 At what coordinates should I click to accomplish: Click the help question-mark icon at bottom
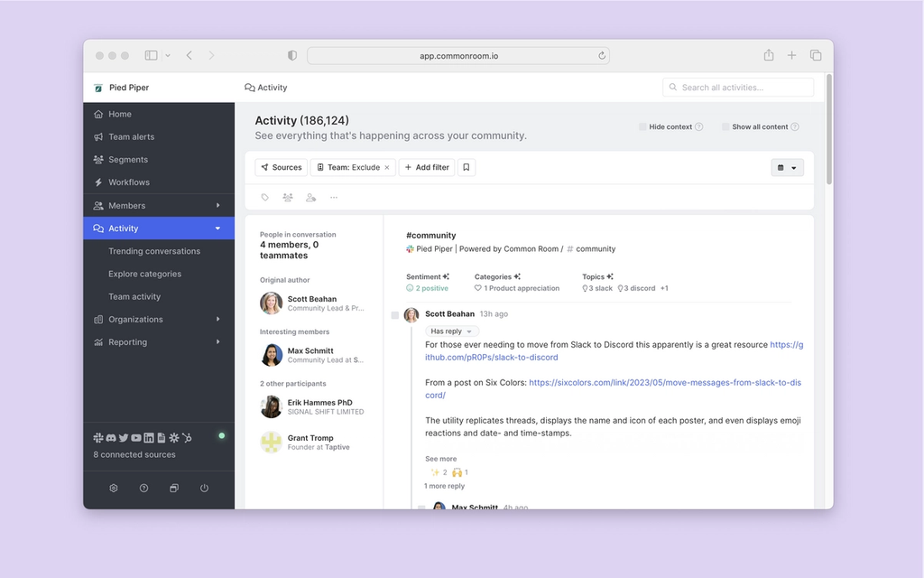[143, 488]
